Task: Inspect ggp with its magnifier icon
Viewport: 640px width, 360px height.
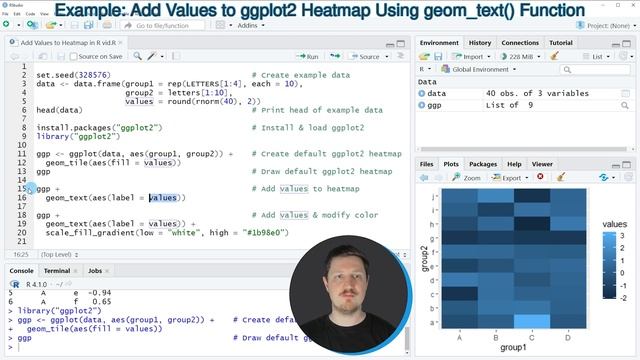Action: click(x=624, y=105)
